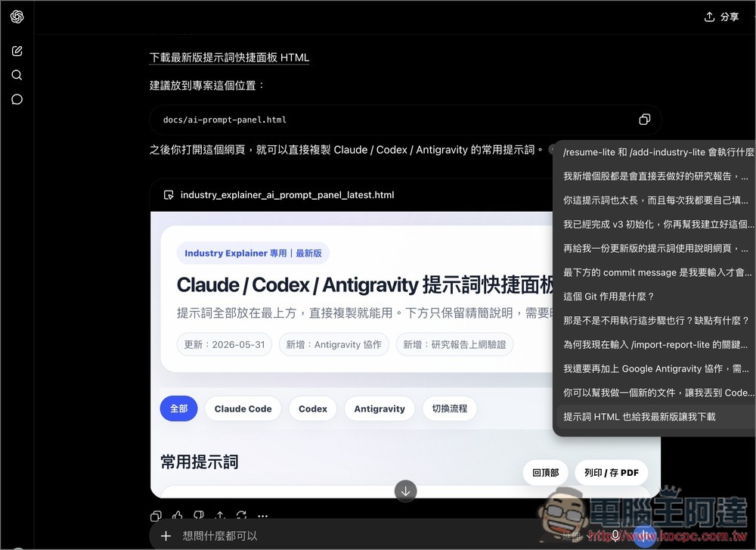Select the 全部 filter tab
Screen dimensions: 756x550
[x=179, y=409]
